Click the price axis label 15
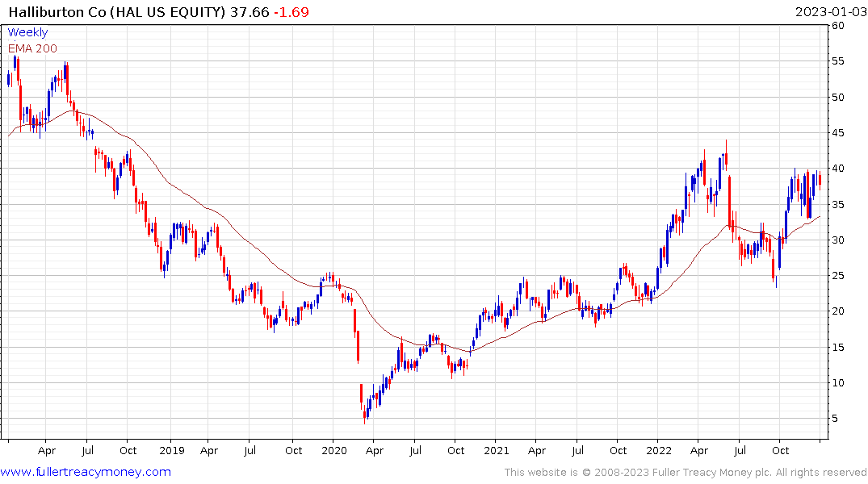868x484 pixels. tap(838, 348)
